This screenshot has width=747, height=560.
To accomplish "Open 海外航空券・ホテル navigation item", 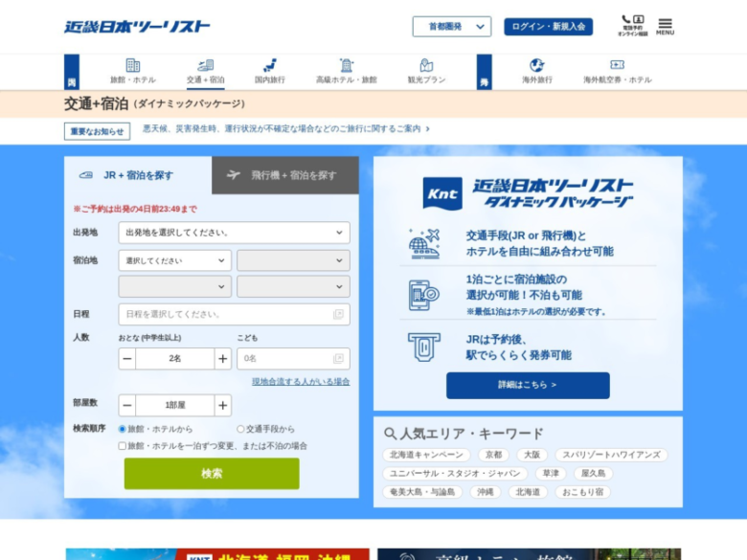I will click(618, 72).
